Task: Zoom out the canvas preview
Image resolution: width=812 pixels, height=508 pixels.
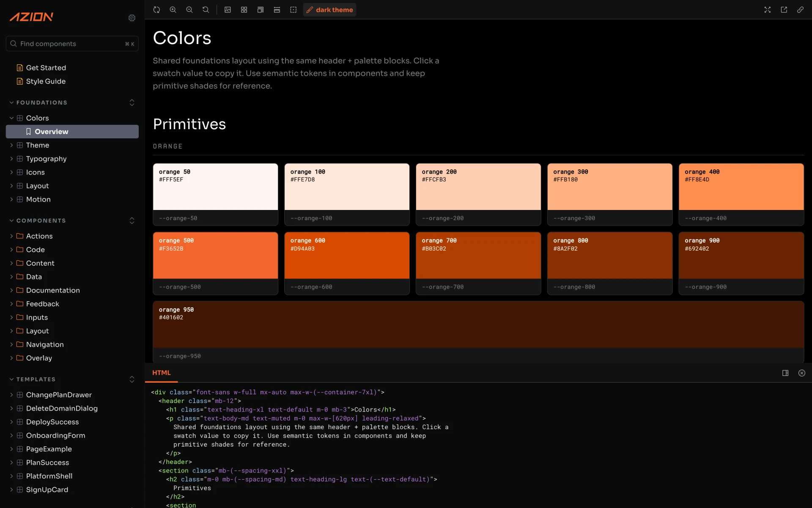Action: [189, 10]
